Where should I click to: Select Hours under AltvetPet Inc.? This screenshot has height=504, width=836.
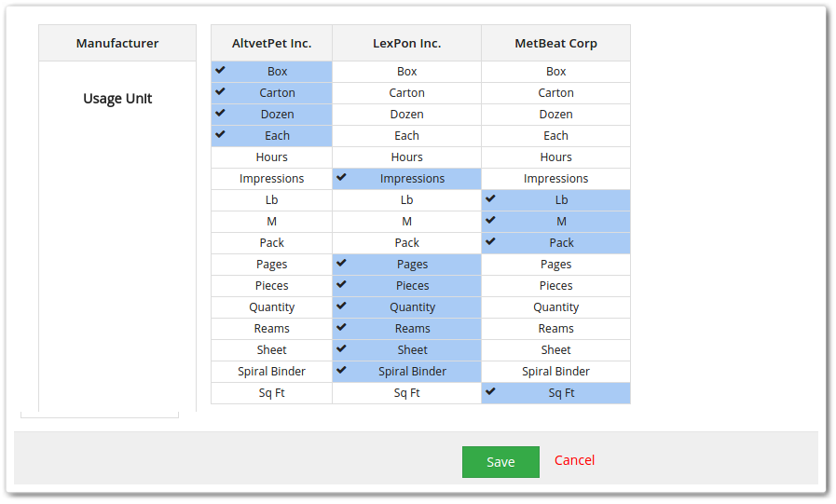point(271,157)
